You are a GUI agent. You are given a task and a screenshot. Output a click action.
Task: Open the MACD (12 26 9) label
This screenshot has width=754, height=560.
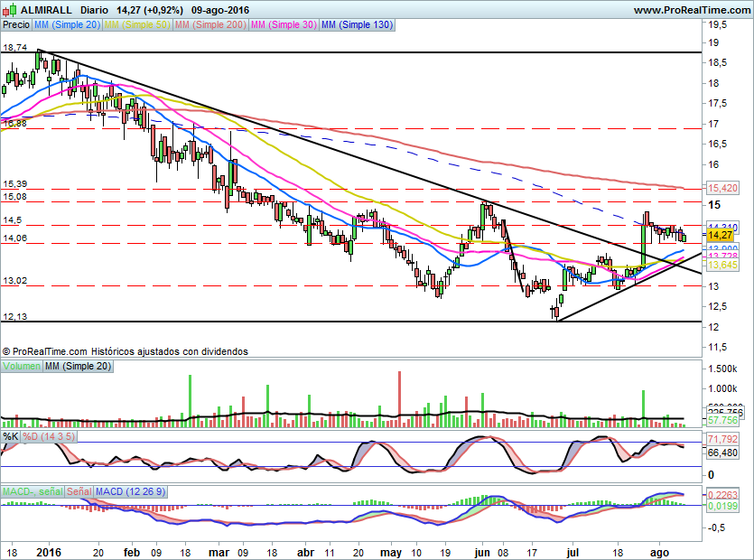point(130,491)
